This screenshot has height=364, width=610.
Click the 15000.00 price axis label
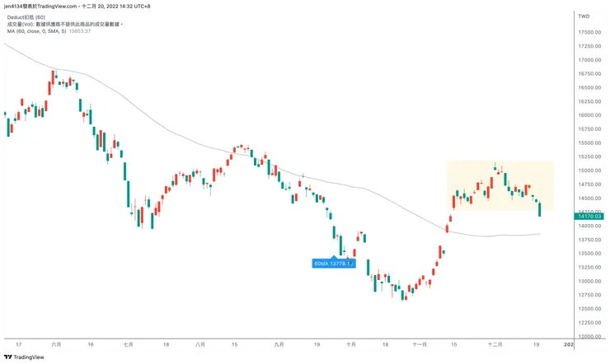click(588, 170)
